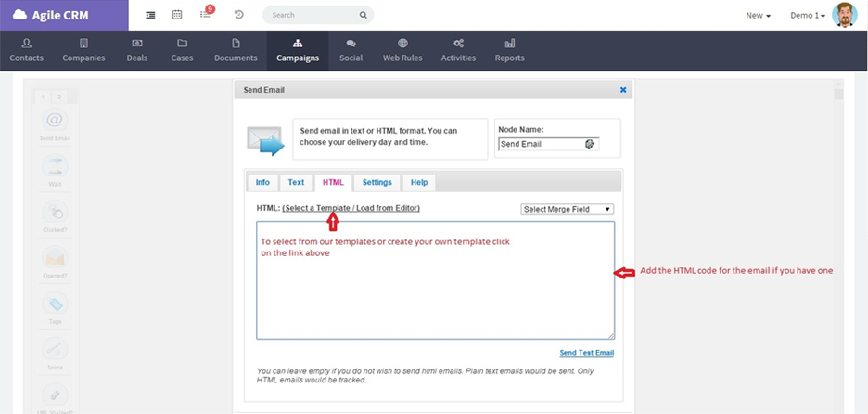Click the envelope arrow Send Email icon
Image resolution: width=868 pixels, height=414 pixels.
click(265, 141)
